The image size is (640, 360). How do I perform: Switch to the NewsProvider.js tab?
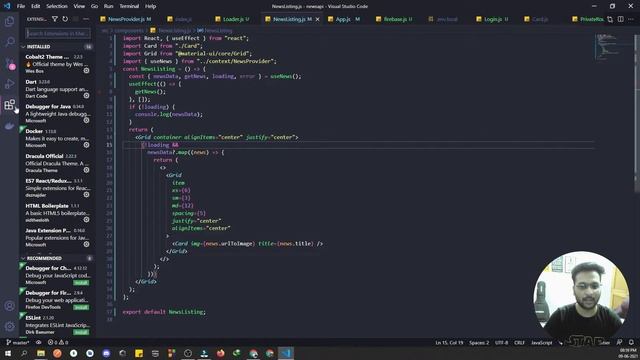pos(129,19)
